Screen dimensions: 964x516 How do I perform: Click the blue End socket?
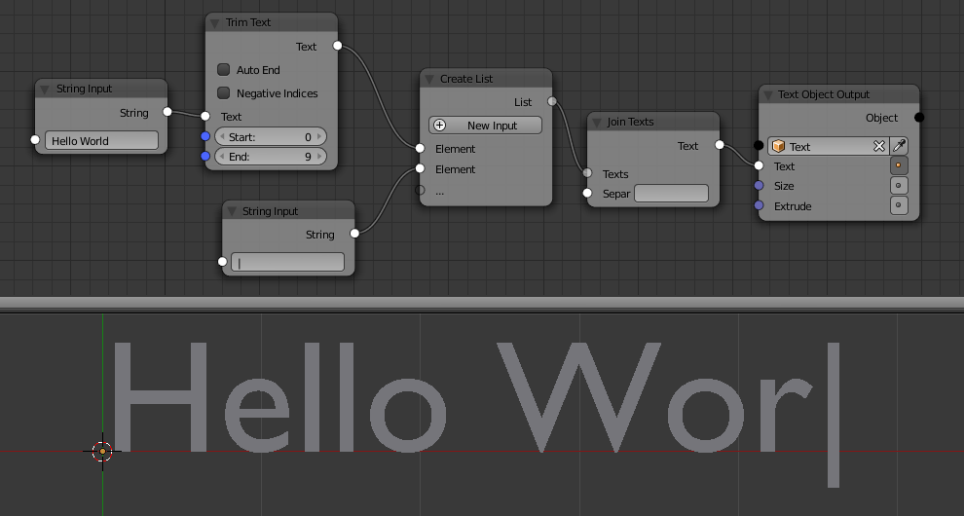click(x=205, y=156)
